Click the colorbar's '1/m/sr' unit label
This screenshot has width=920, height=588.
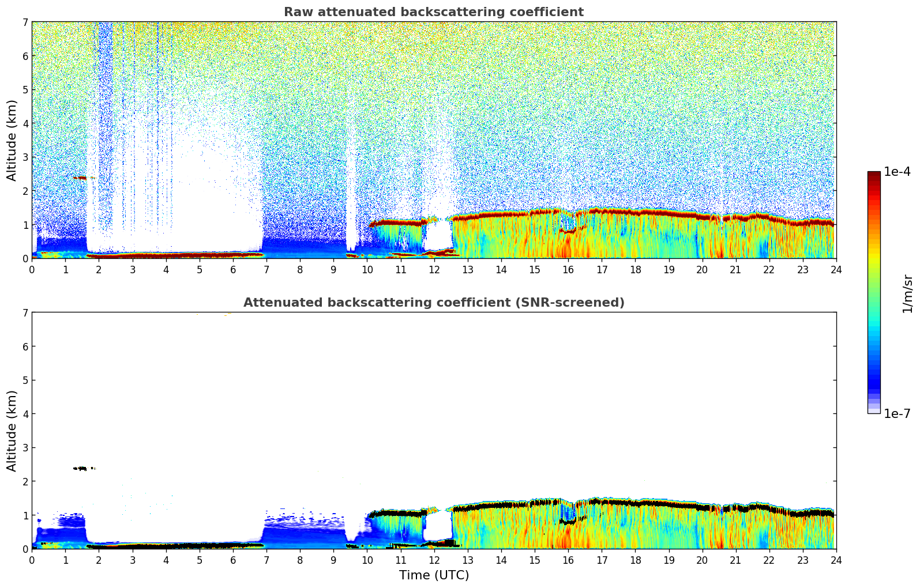(907, 293)
